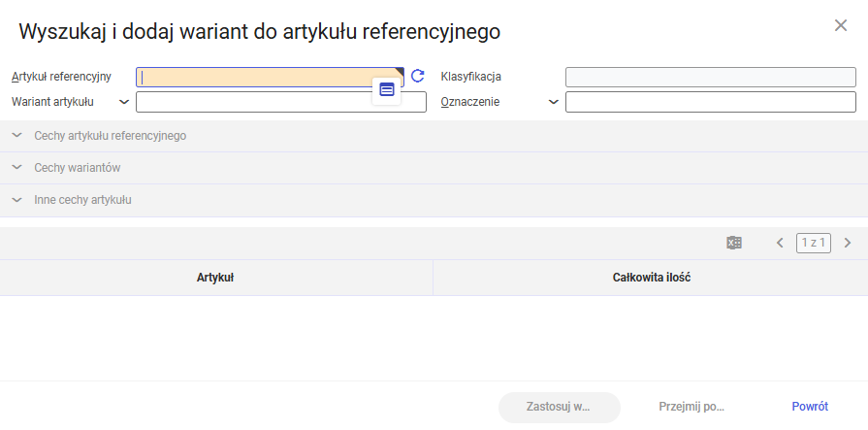Open Wariant artykułu operator dropdown
Screen dimensions: 868x430
(x=124, y=102)
